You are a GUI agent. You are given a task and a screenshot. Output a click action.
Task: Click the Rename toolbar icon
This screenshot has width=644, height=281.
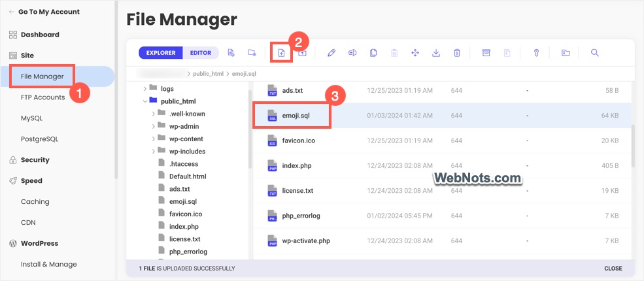click(352, 52)
